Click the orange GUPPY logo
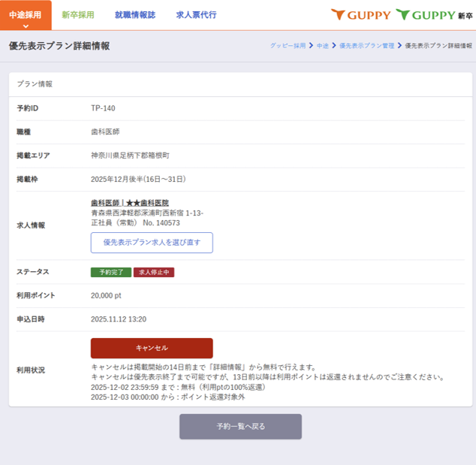Image resolution: width=476 pixels, height=465 pixels. click(360, 14)
